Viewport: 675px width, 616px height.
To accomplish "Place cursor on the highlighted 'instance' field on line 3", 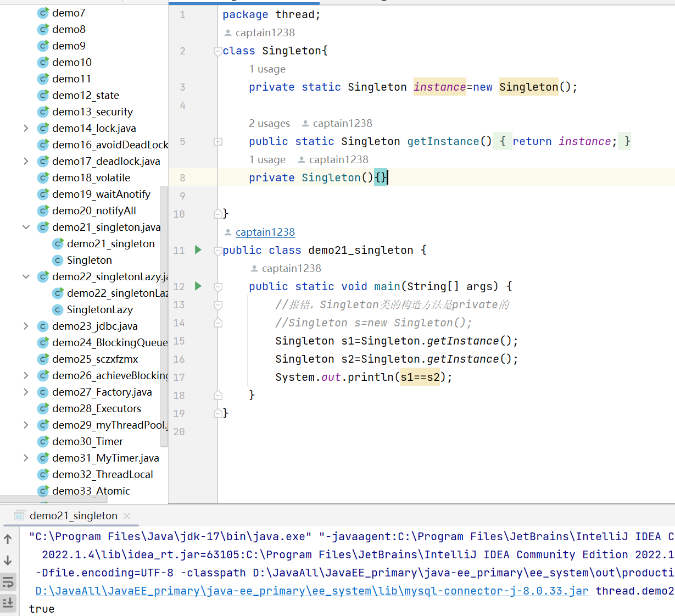I will [x=440, y=87].
